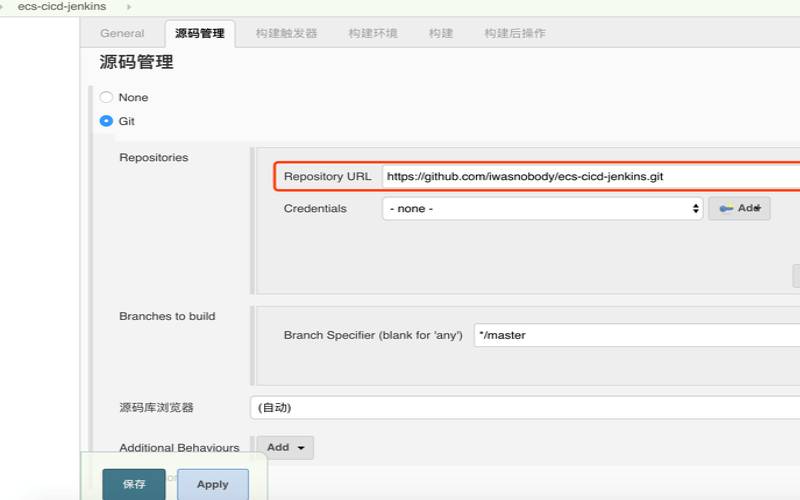
Task: Select the None source control radio
Action: click(106, 97)
